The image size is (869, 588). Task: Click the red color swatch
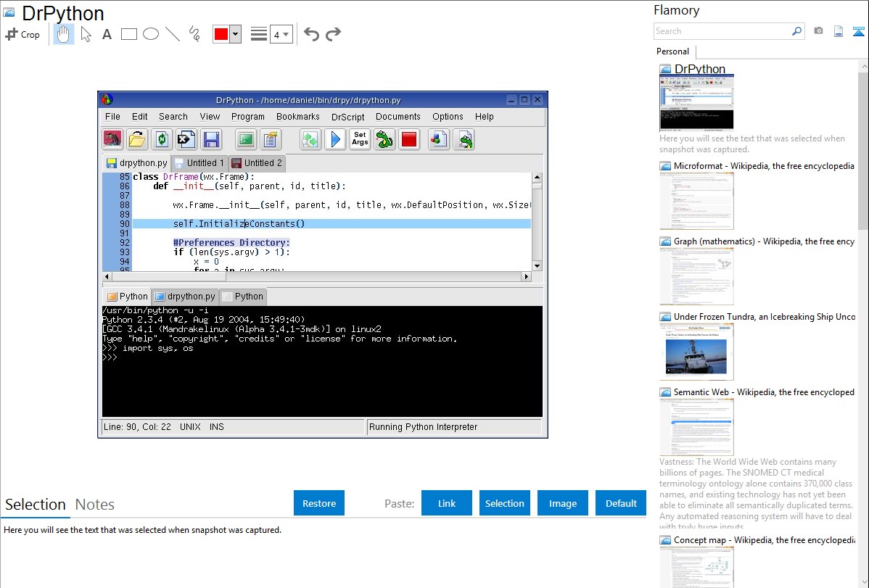point(221,34)
